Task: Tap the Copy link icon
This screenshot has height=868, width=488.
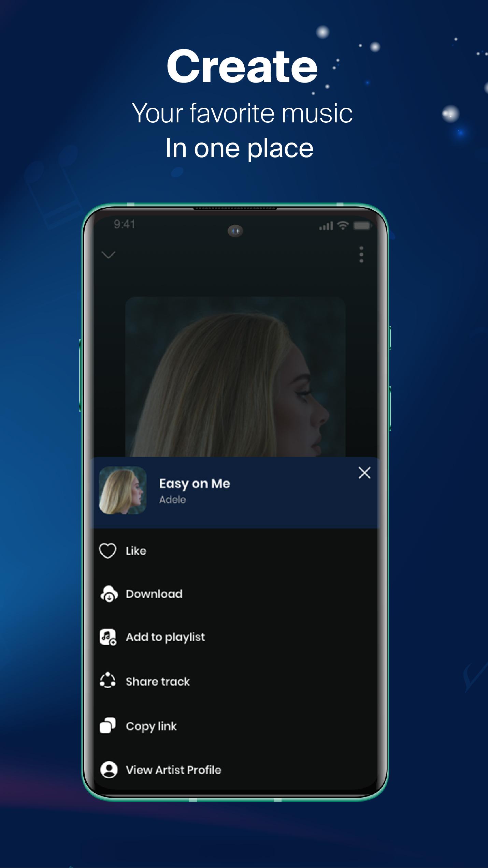Action: tap(108, 725)
